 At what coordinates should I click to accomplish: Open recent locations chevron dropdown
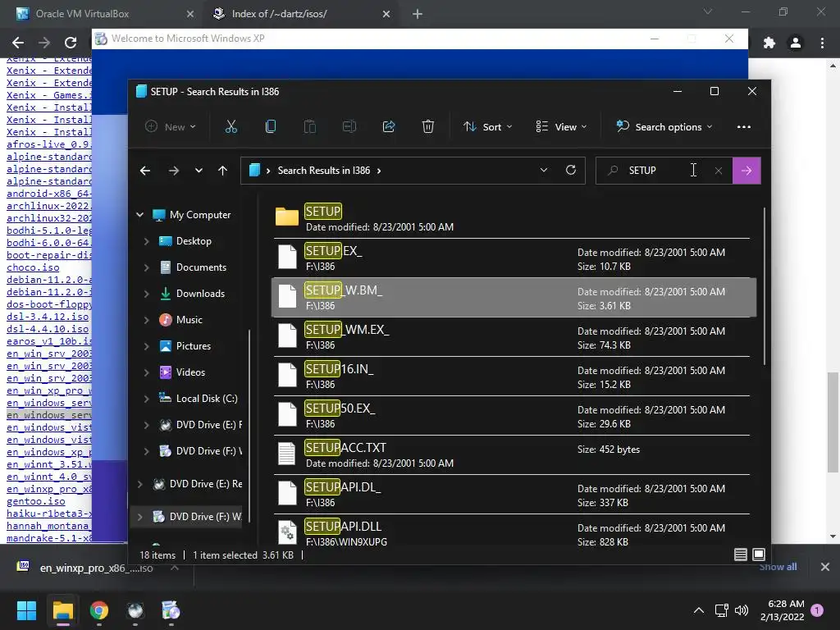click(x=199, y=171)
